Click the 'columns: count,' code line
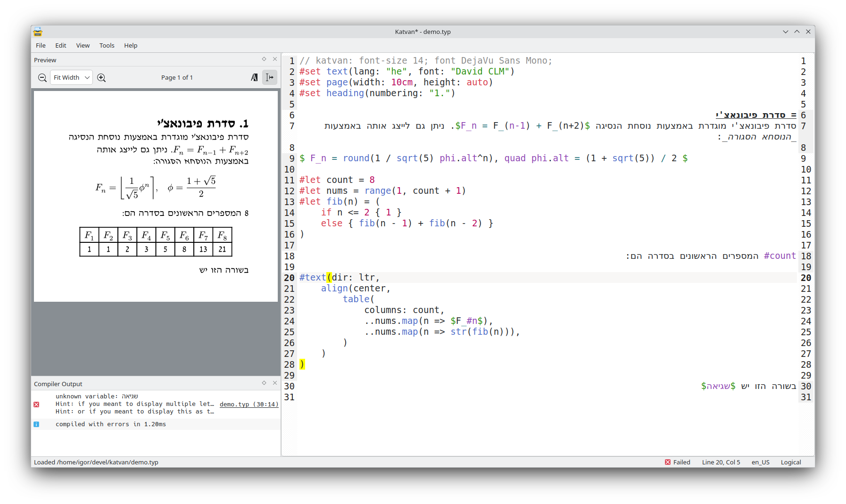The height and width of the screenshot is (504, 846). point(404,310)
